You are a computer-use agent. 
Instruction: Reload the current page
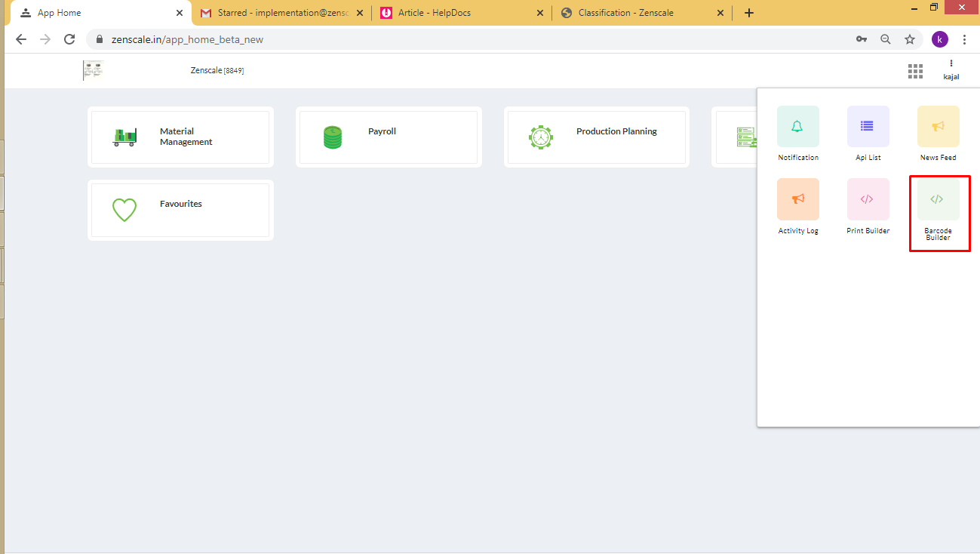tap(69, 39)
